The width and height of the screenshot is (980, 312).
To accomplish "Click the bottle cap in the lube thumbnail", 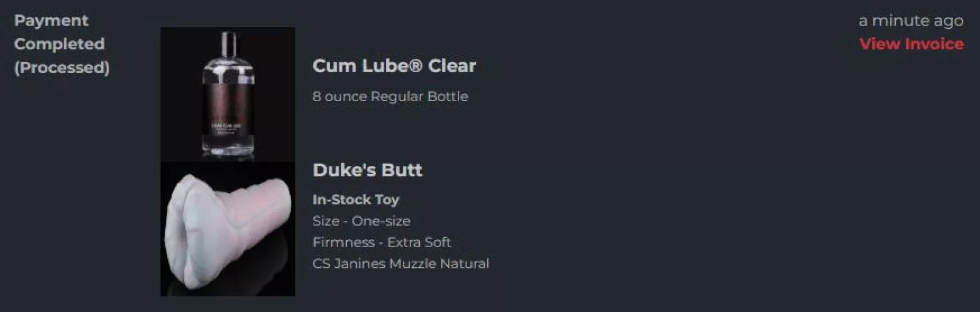I will [228, 44].
